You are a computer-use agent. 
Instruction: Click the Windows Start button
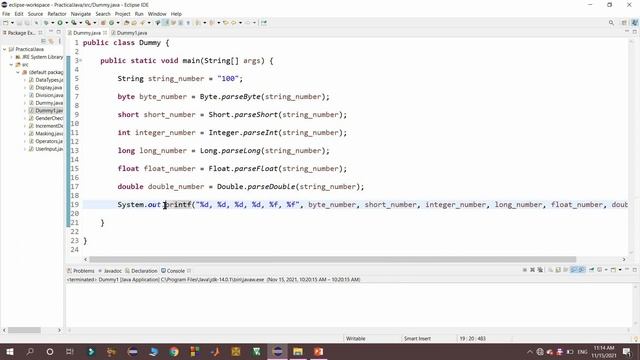coord(9,351)
